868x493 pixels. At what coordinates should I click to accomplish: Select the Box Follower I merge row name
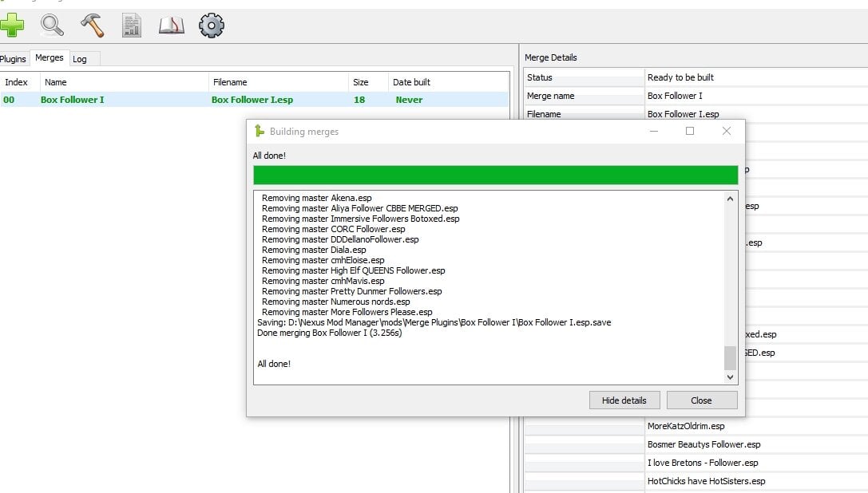pyautogui.click(x=72, y=100)
